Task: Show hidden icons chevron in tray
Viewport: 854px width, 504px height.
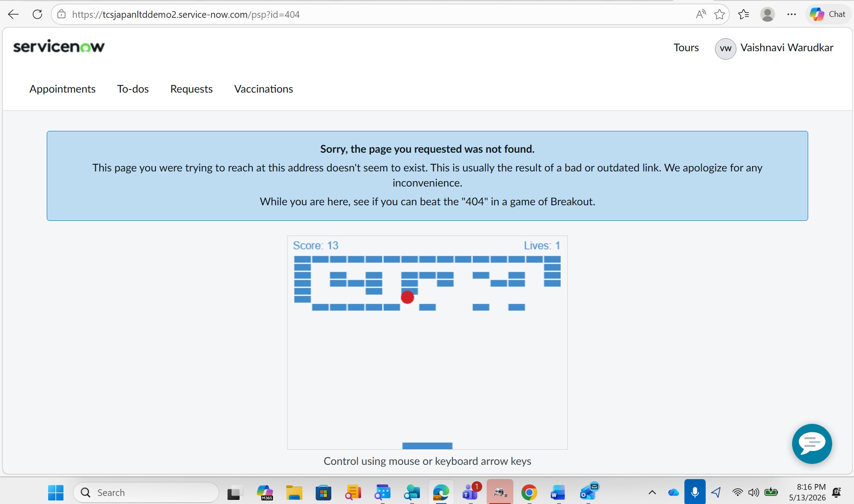Action: 652,492
